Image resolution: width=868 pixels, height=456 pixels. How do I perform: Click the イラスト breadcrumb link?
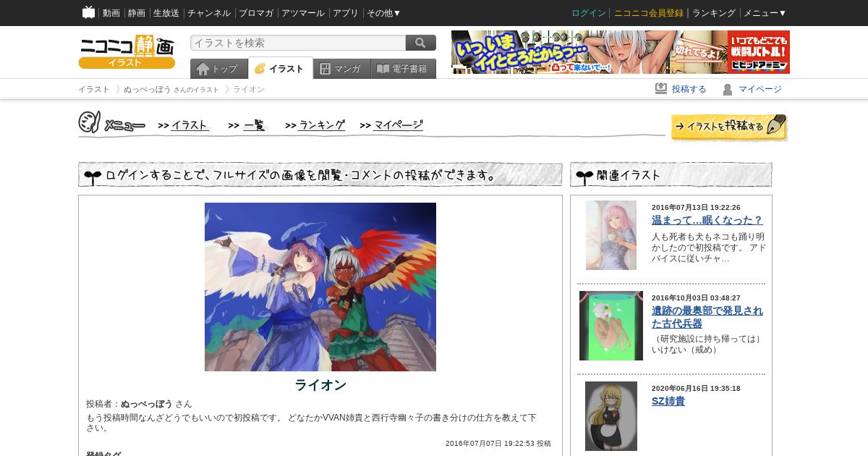[94, 89]
